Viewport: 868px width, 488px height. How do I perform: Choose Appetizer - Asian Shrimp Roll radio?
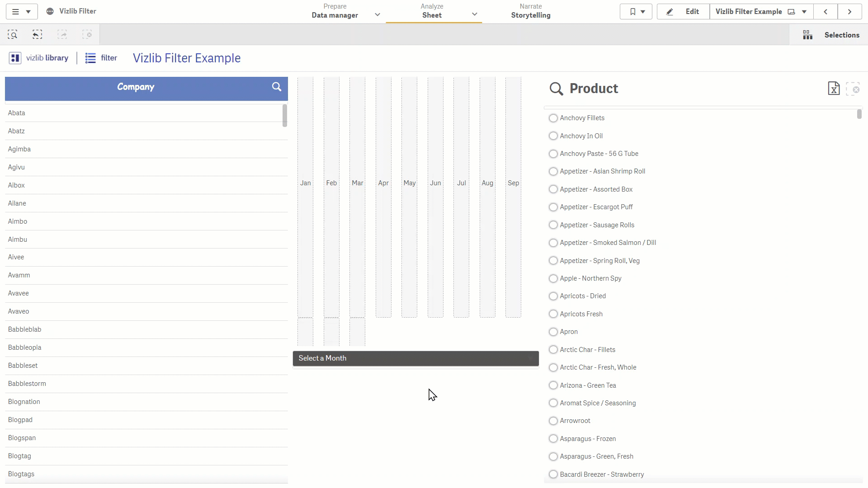(x=553, y=172)
